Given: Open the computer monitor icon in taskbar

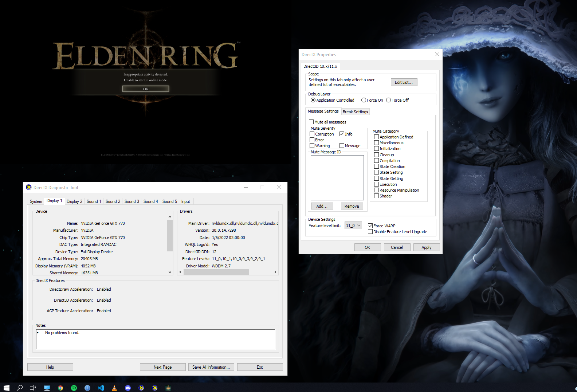Looking at the screenshot, I should click(x=47, y=388).
